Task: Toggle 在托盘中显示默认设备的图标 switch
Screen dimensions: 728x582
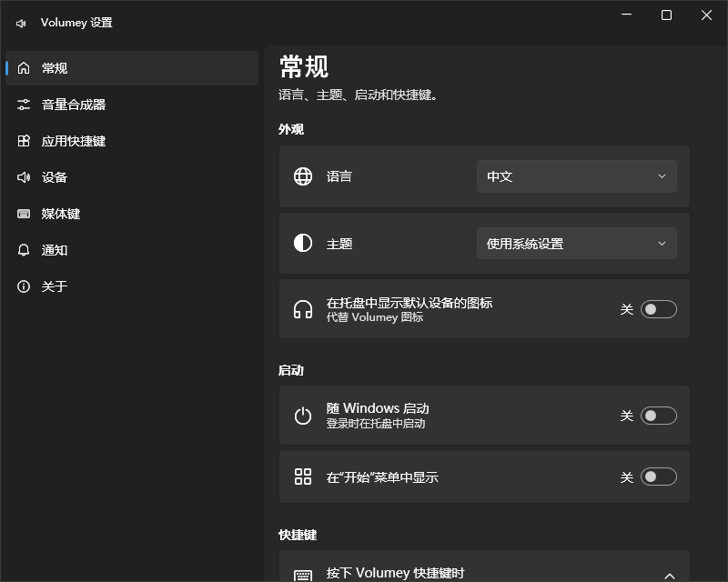Action: coord(658,309)
